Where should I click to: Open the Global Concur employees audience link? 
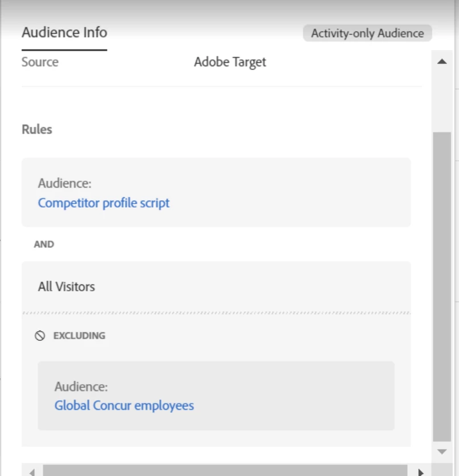tap(124, 405)
